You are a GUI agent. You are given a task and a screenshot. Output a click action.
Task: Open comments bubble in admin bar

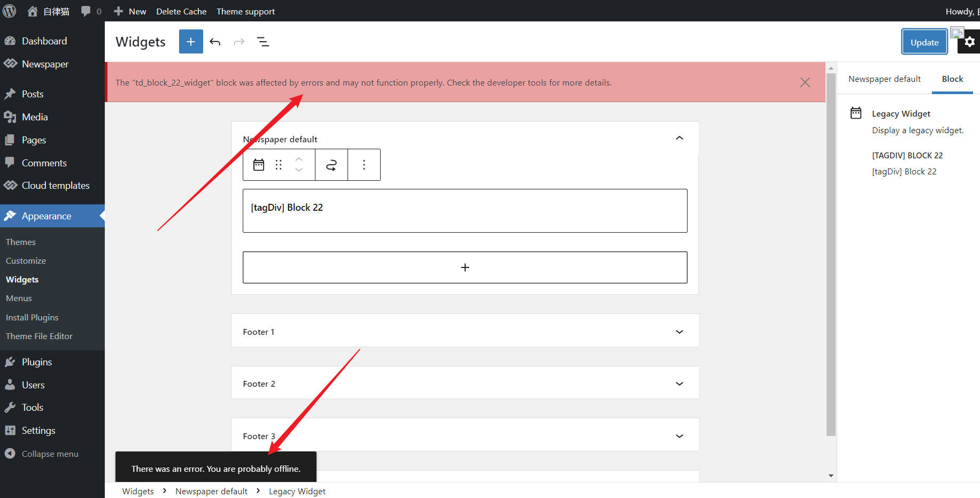coord(91,11)
